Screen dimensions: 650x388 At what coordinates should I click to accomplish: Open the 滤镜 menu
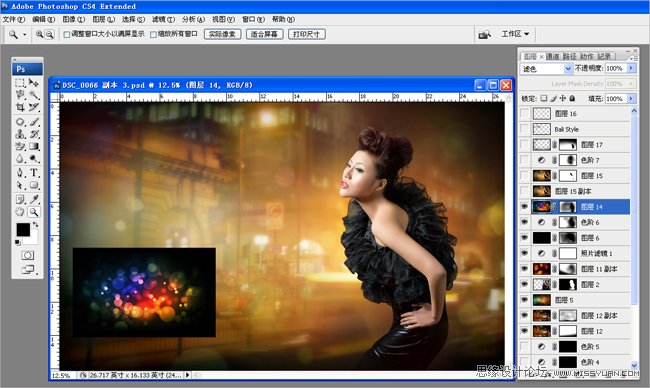[x=163, y=19]
